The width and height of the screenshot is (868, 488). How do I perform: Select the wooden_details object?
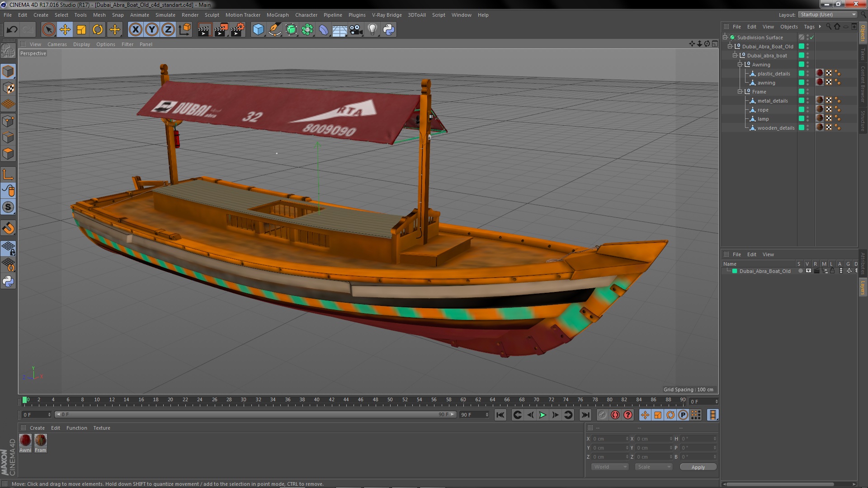(776, 128)
